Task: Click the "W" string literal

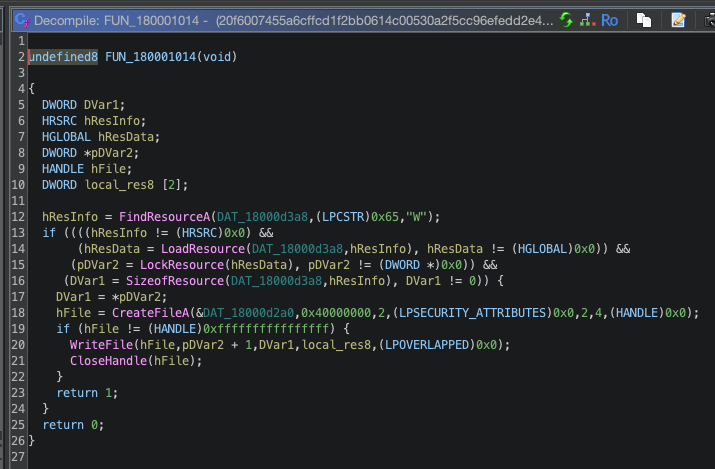Action: 416,217
